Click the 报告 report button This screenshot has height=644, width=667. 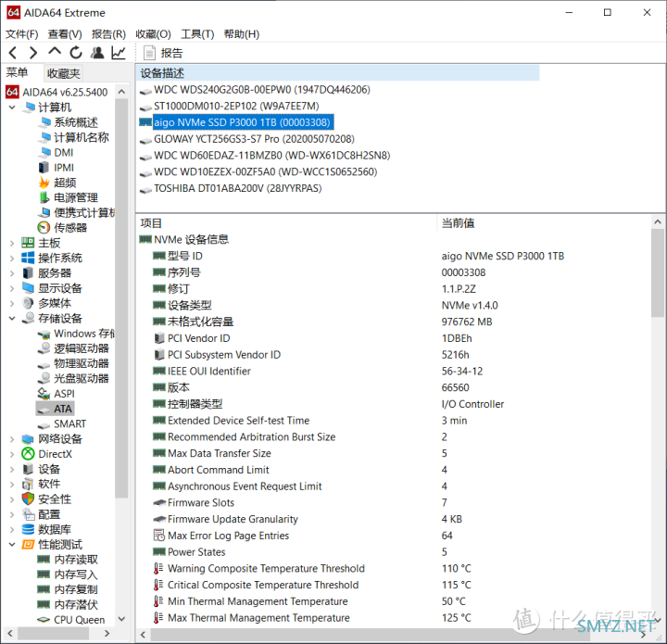163,53
